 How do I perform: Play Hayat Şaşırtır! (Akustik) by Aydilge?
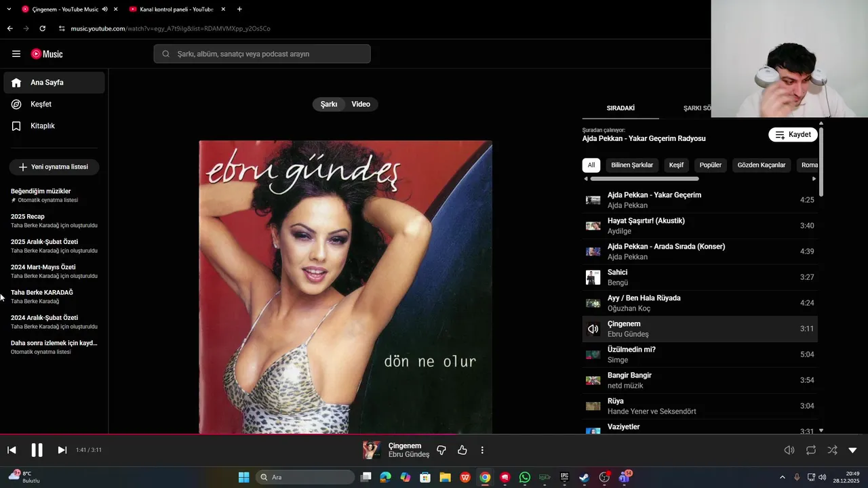700,226
